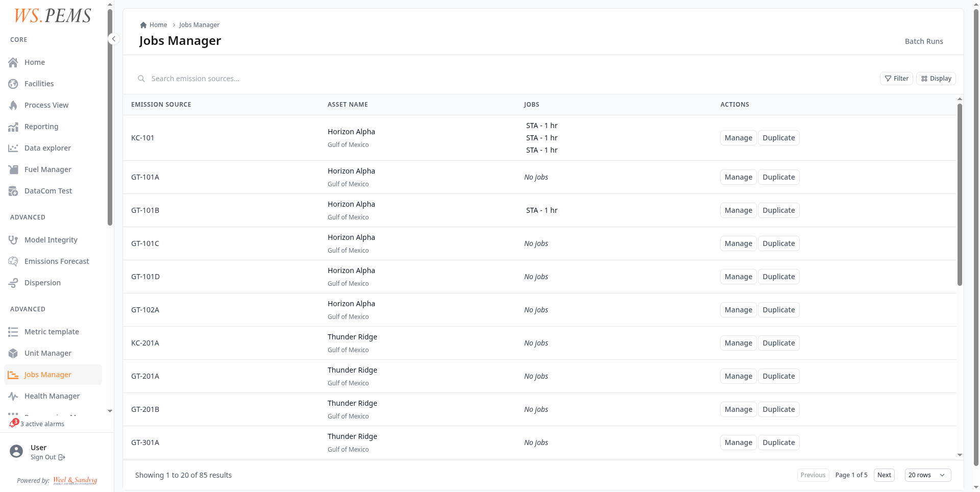The image size is (980, 492).
Task: Click the Jobs column header
Action: tap(531, 105)
